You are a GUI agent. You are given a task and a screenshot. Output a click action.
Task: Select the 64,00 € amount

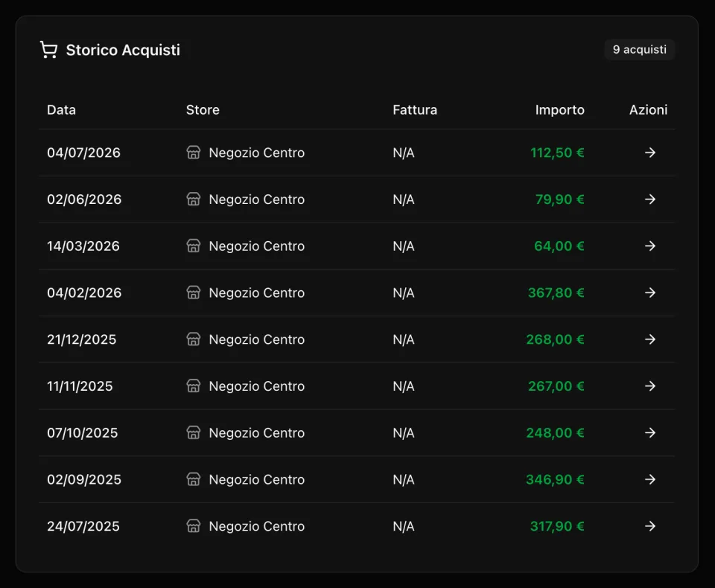point(559,246)
